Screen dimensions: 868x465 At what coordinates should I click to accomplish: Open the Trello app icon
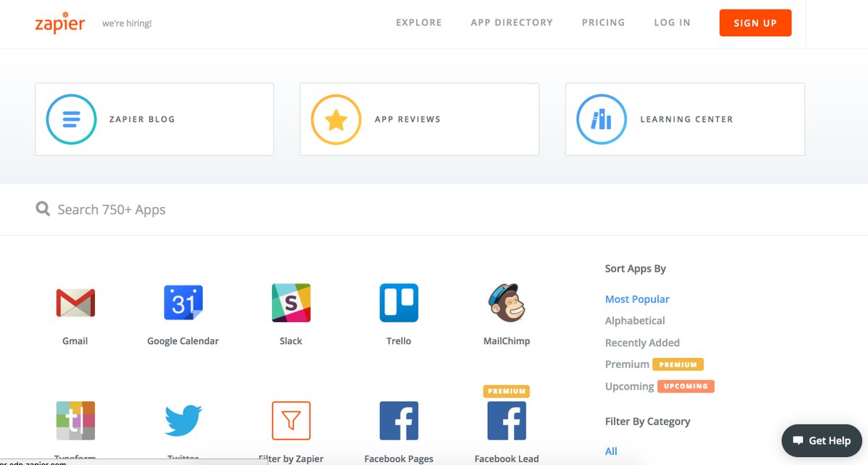coord(399,303)
